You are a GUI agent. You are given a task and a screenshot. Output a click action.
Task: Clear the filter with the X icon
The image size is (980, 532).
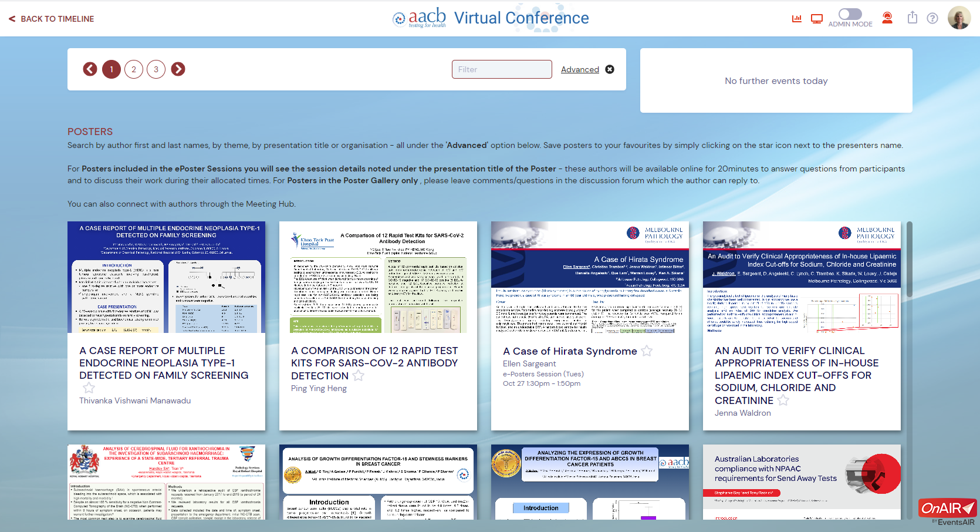pos(610,69)
